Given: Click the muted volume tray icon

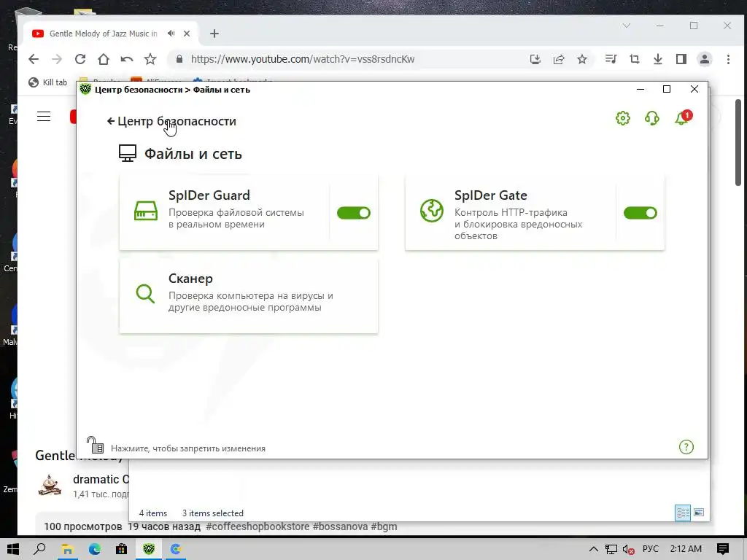Looking at the screenshot, I should click(x=629, y=549).
